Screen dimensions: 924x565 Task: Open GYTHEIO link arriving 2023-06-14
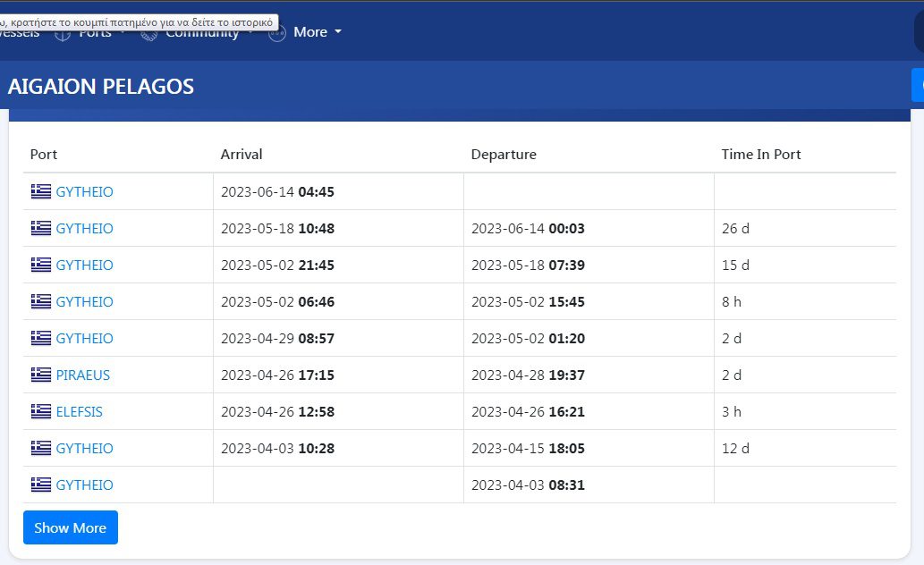(84, 191)
